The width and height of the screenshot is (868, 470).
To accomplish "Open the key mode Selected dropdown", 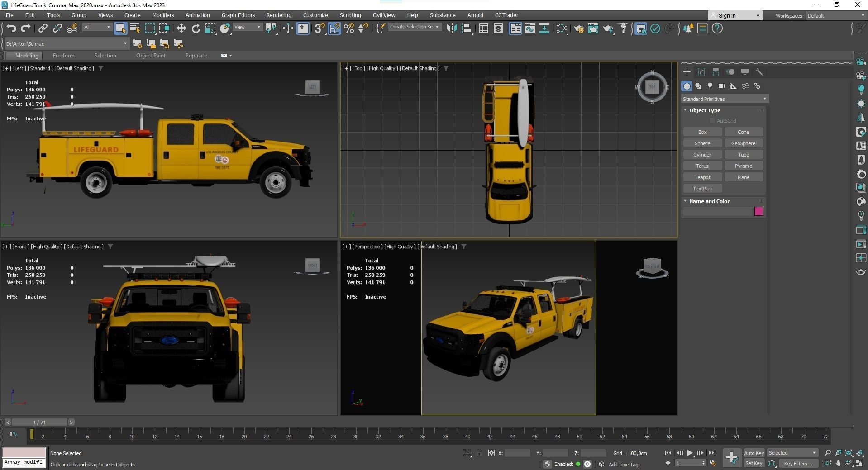I will (792, 453).
